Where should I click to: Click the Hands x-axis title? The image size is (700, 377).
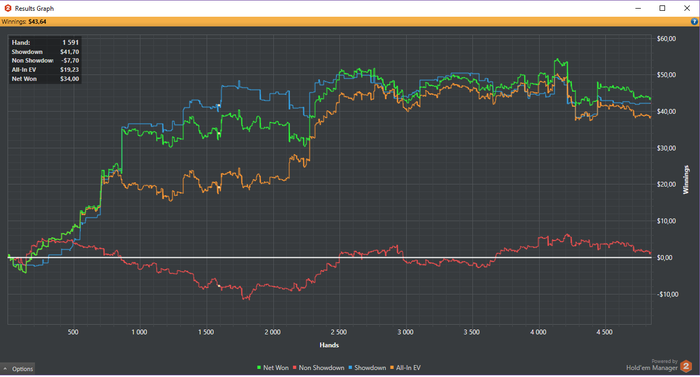click(329, 345)
